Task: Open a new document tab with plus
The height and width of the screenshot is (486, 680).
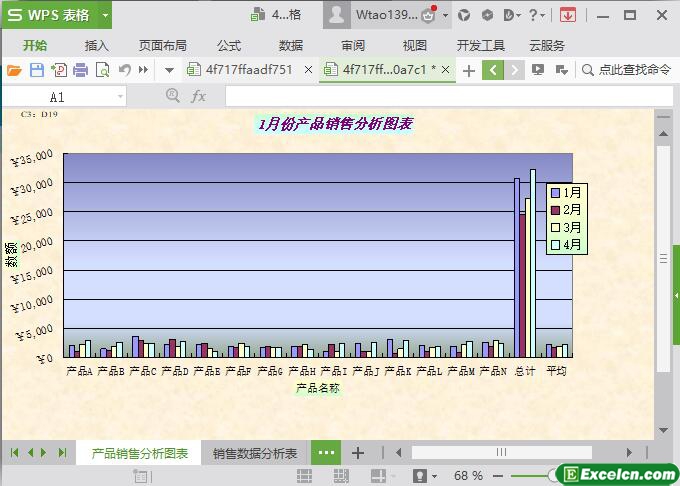Action: [469, 70]
